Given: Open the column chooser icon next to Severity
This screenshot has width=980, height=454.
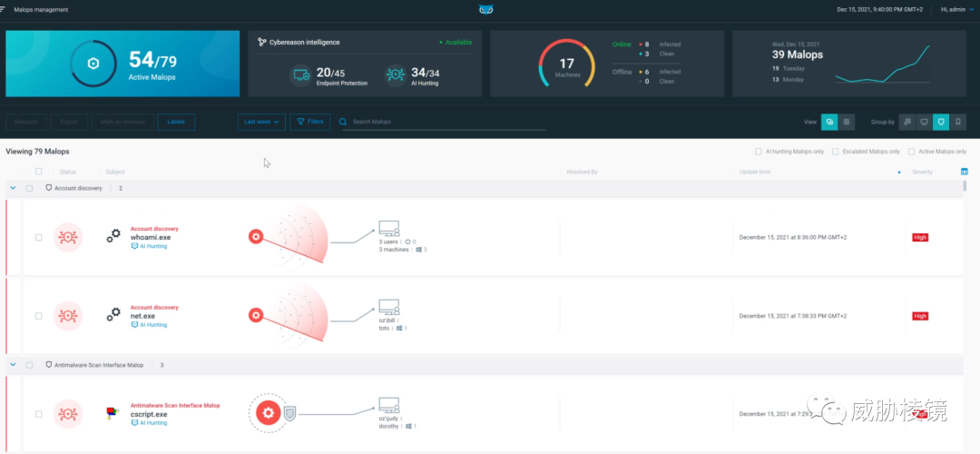Looking at the screenshot, I should [964, 172].
